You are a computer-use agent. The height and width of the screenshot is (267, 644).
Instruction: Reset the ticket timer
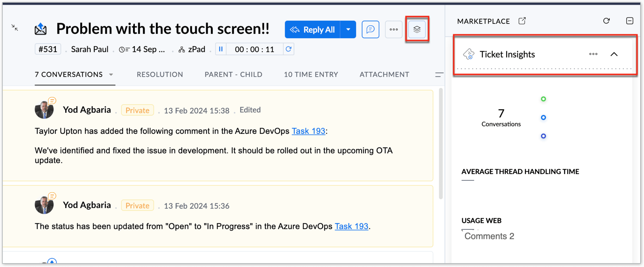[x=289, y=49]
